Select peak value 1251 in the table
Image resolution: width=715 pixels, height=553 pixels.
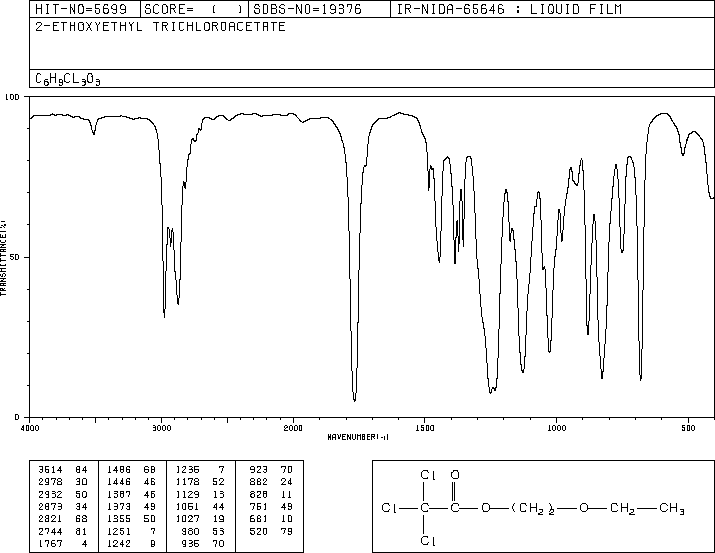click(x=119, y=531)
